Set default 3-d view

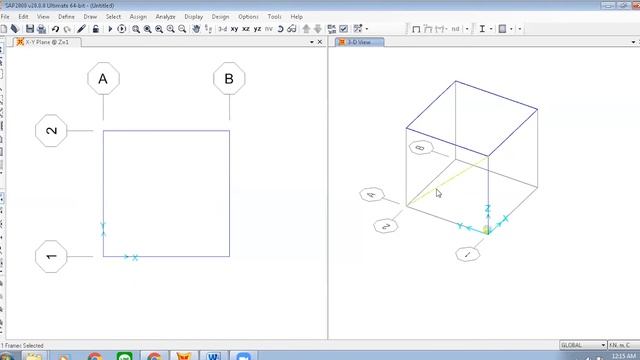(222, 29)
